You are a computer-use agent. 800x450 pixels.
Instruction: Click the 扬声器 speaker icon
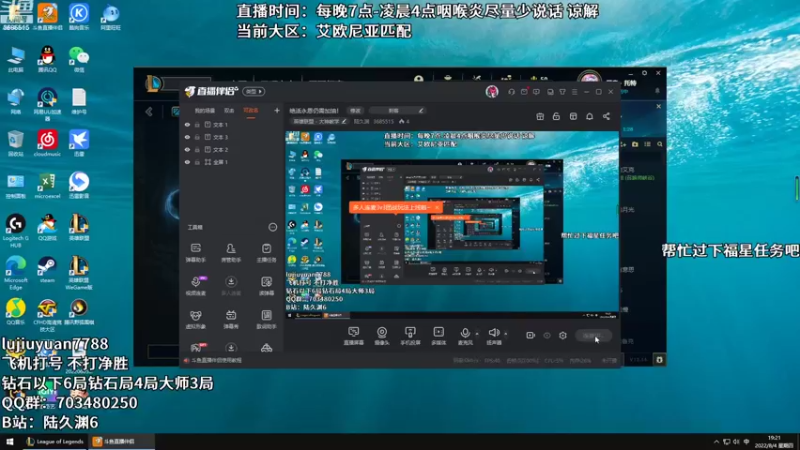pos(493,334)
